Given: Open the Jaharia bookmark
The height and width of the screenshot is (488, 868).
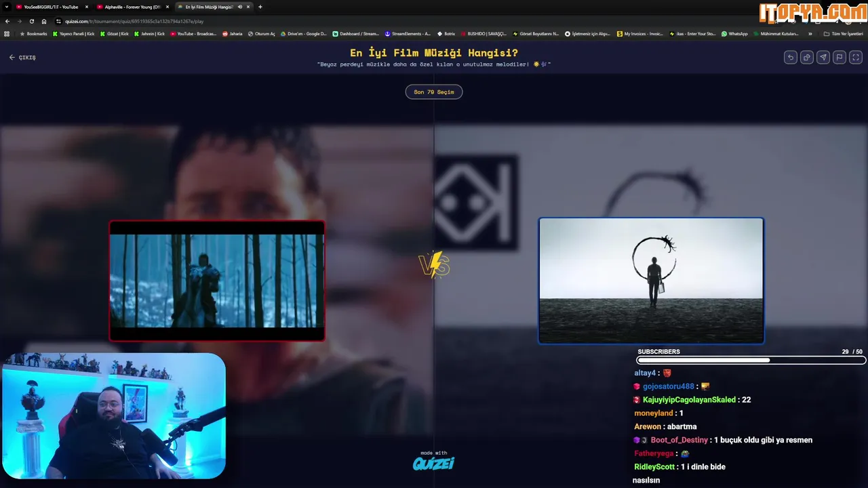Looking at the screenshot, I should (233, 33).
